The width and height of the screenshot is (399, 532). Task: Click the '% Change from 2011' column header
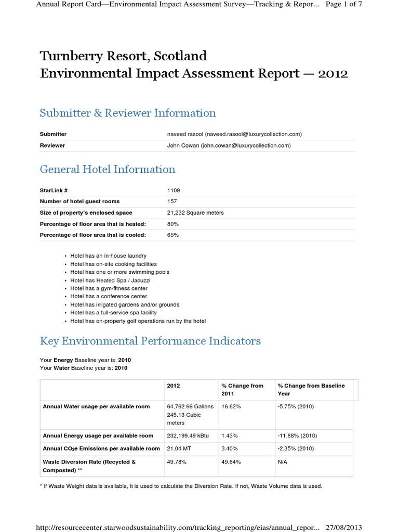point(242,390)
